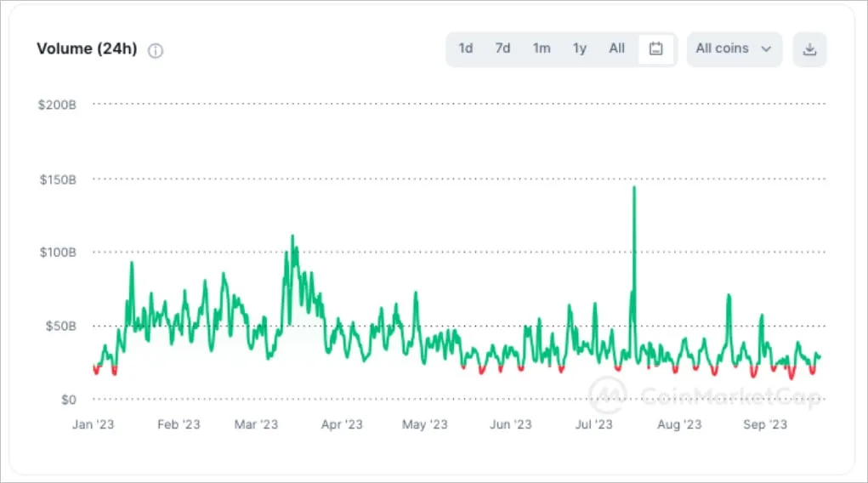Click the $0 axis label

69,400
